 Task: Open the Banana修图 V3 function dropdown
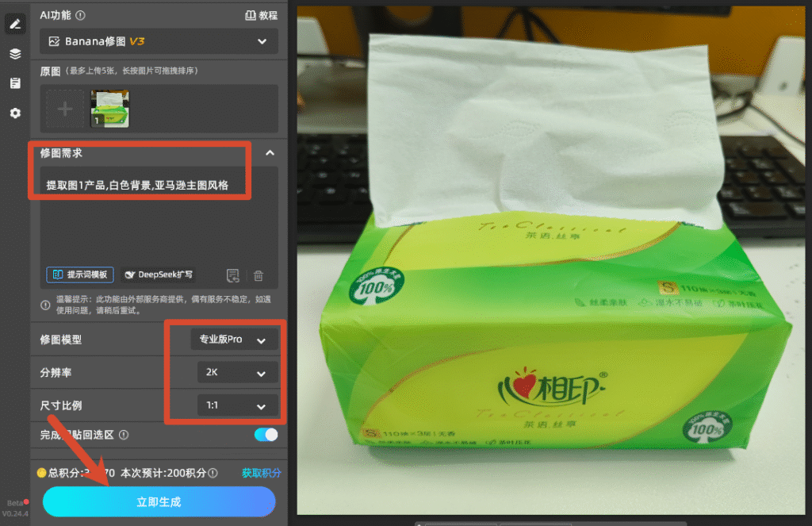tap(159, 41)
